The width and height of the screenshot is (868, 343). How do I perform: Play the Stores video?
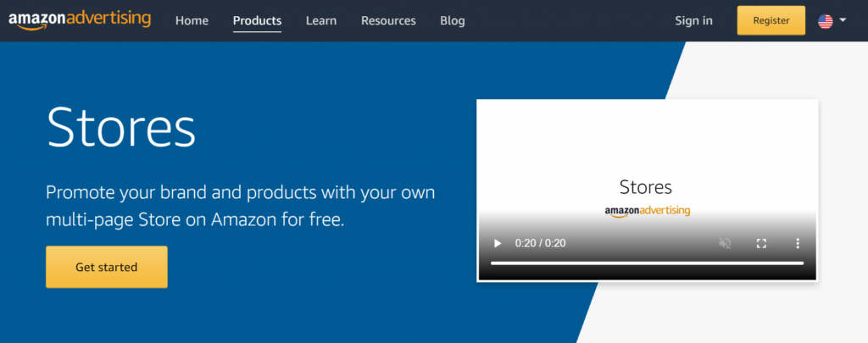coord(498,243)
